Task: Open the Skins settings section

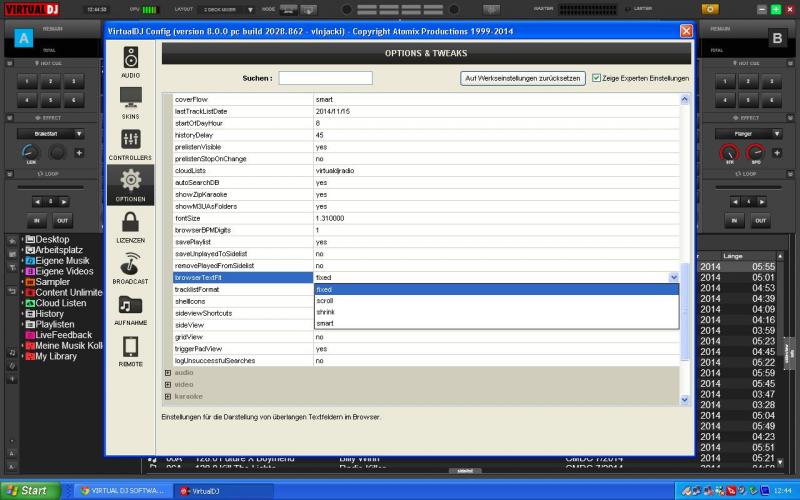Action: tap(131, 102)
